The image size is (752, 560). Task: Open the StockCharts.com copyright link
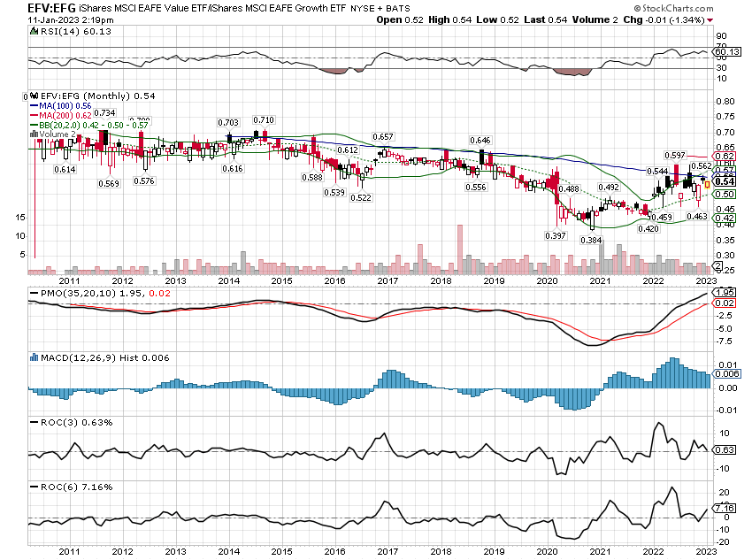click(x=673, y=8)
